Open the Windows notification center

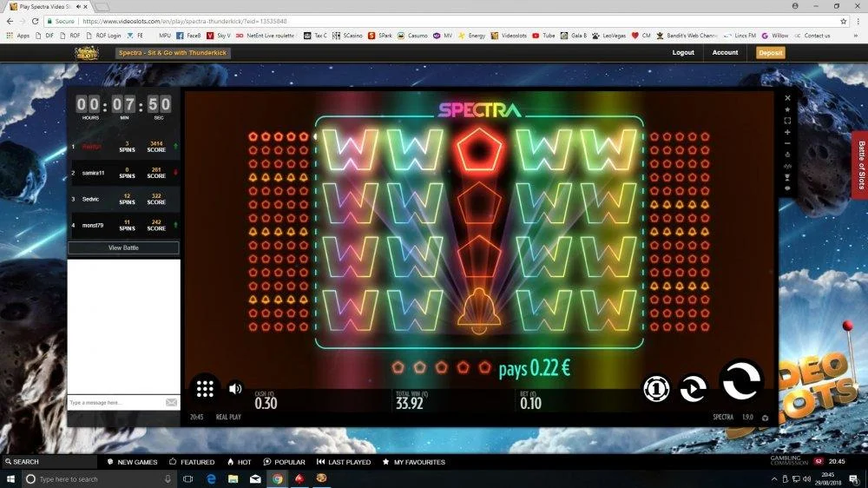[854, 478]
